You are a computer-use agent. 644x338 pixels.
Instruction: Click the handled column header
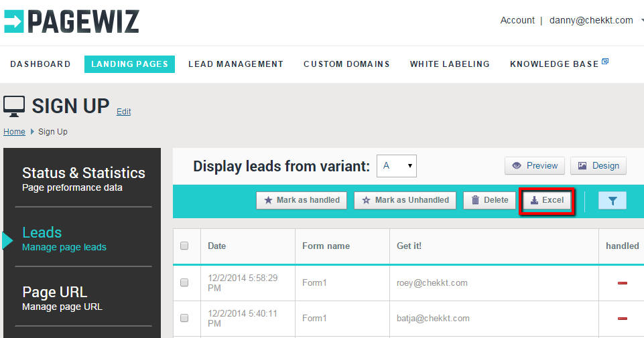click(623, 246)
